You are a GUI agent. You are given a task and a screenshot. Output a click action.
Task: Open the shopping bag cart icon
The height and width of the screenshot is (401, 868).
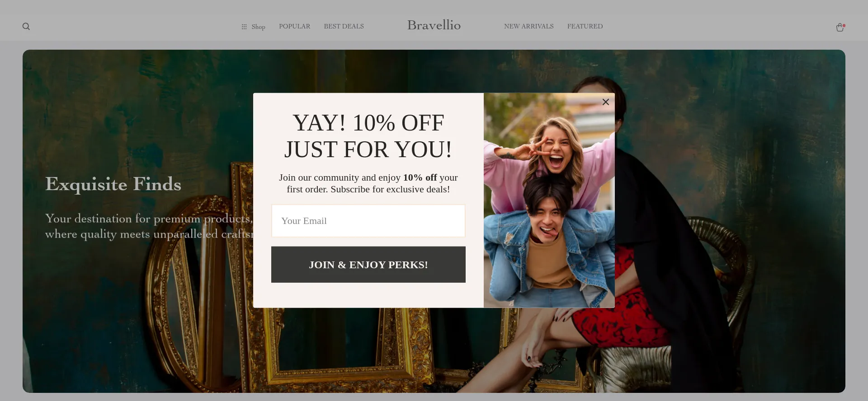(840, 27)
